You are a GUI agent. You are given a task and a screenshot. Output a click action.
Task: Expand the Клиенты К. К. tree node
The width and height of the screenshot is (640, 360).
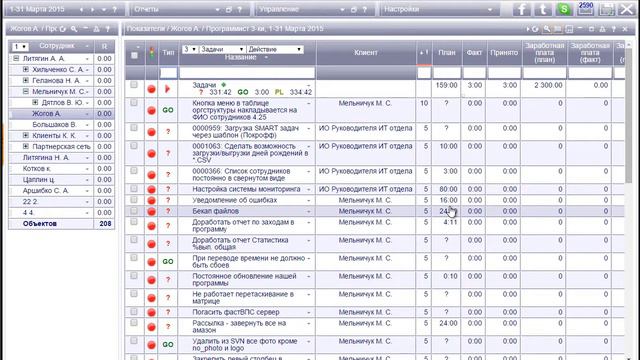26,136
